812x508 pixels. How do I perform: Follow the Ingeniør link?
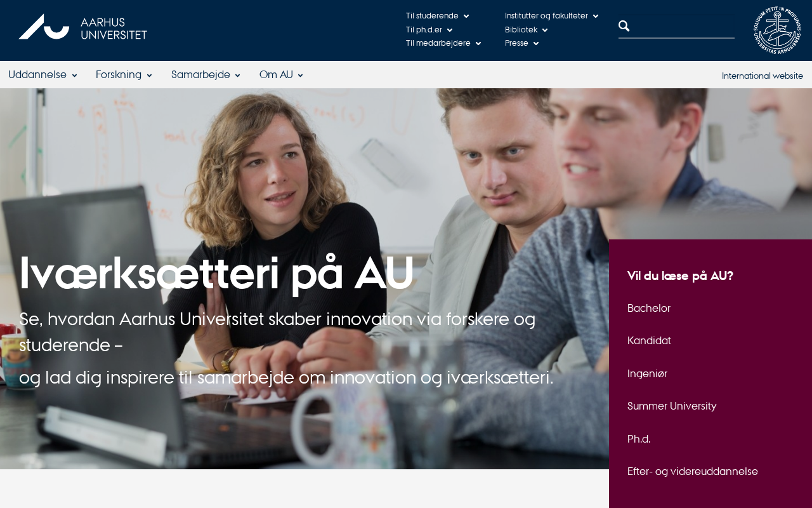tap(647, 374)
